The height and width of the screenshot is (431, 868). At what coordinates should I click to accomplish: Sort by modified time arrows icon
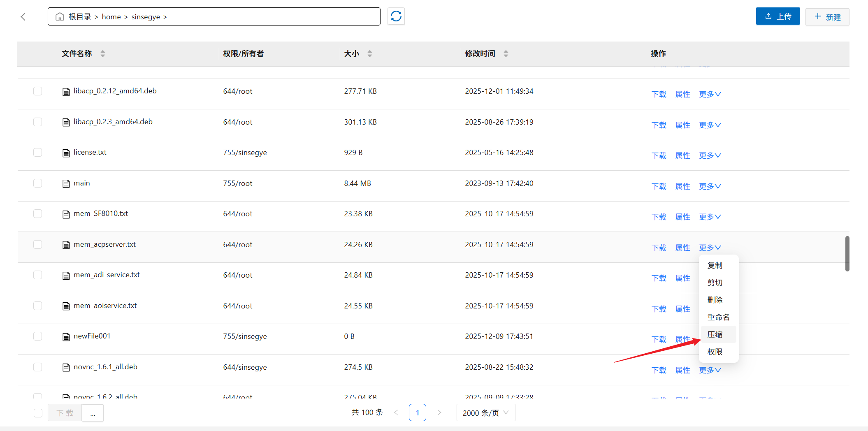[506, 53]
